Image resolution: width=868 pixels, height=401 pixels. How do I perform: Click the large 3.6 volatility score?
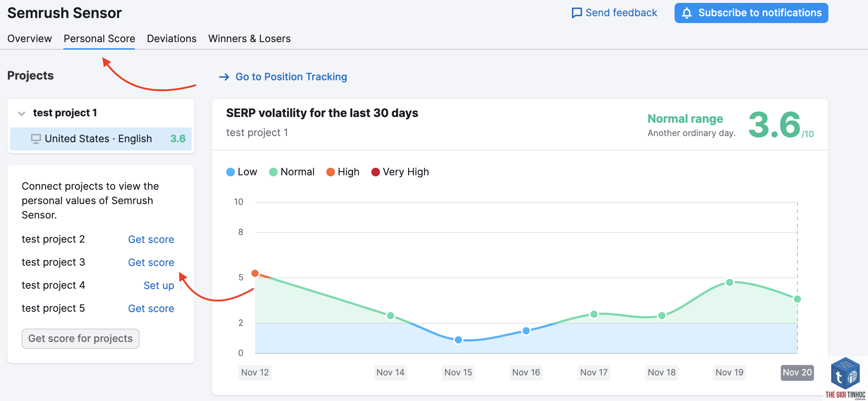point(774,125)
